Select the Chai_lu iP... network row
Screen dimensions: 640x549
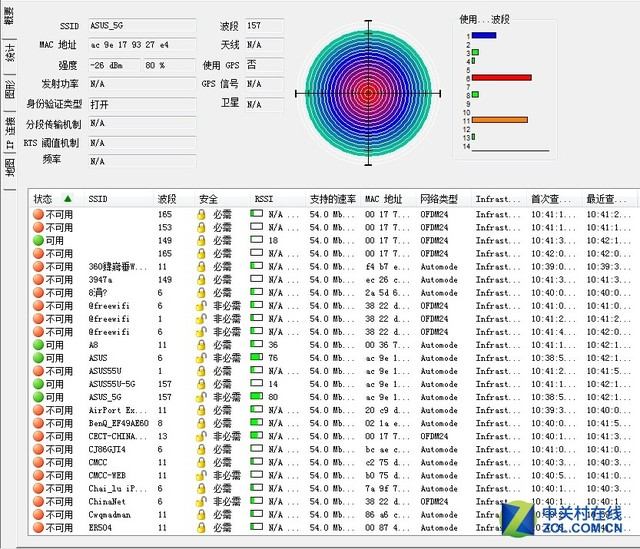coord(333,488)
